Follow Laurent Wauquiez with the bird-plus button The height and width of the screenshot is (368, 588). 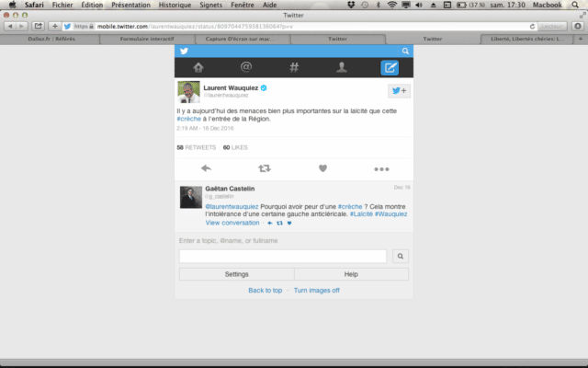pos(399,91)
